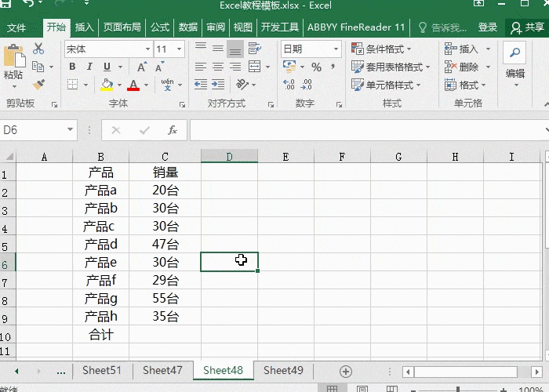Viewport: 549px width, 392px height.
Task: Add a new sheet with plus button
Action: 345,371
